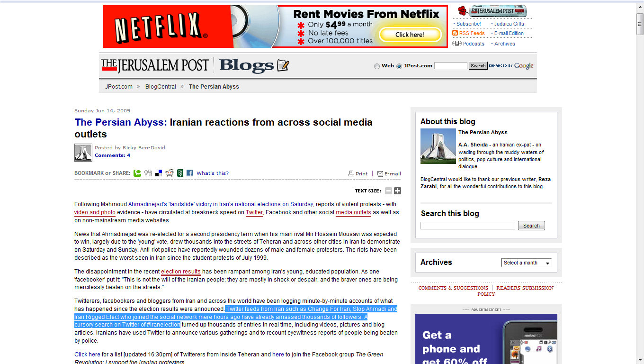
Task: Click the header Search button
Action: tap(478, 66)
